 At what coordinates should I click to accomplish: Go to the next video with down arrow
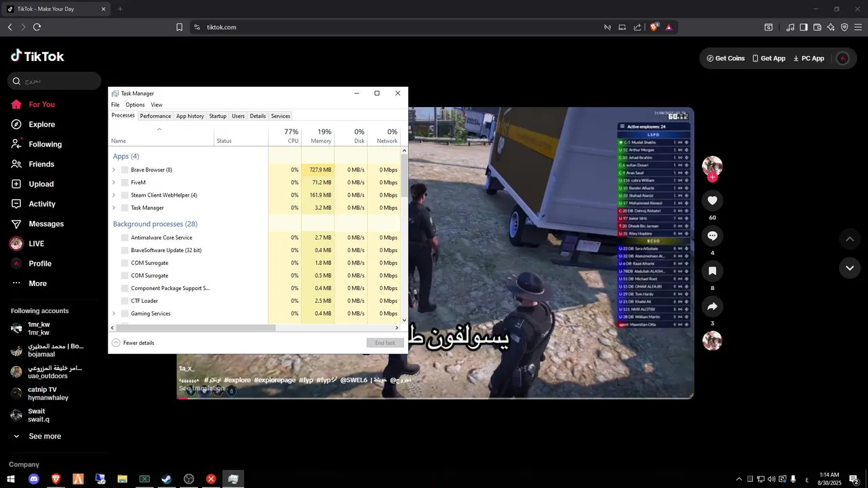click(850, 268)
